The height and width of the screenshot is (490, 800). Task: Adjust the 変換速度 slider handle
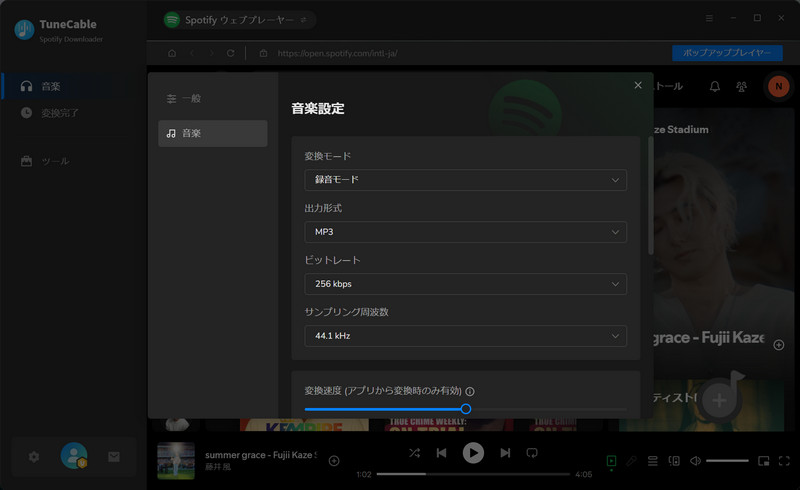pyautogui.click(x=465, y=409)
